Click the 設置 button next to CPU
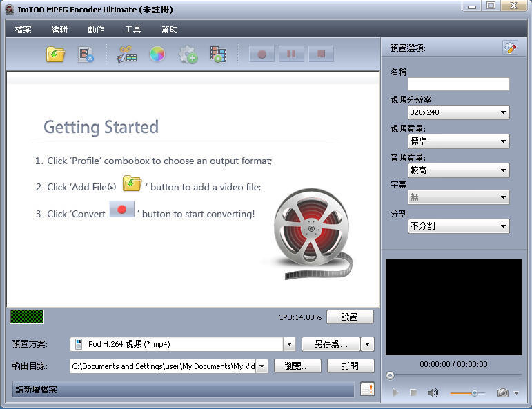Screen dimensions: 532x409 (349, 317)
